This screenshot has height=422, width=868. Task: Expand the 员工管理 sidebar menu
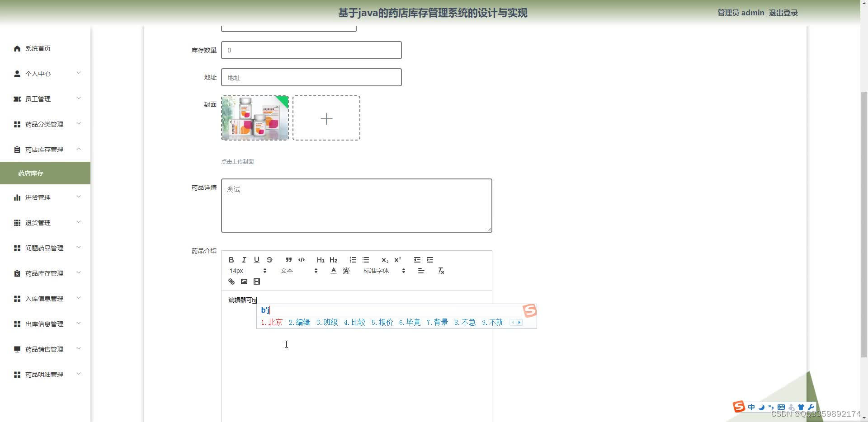[45, 99]
